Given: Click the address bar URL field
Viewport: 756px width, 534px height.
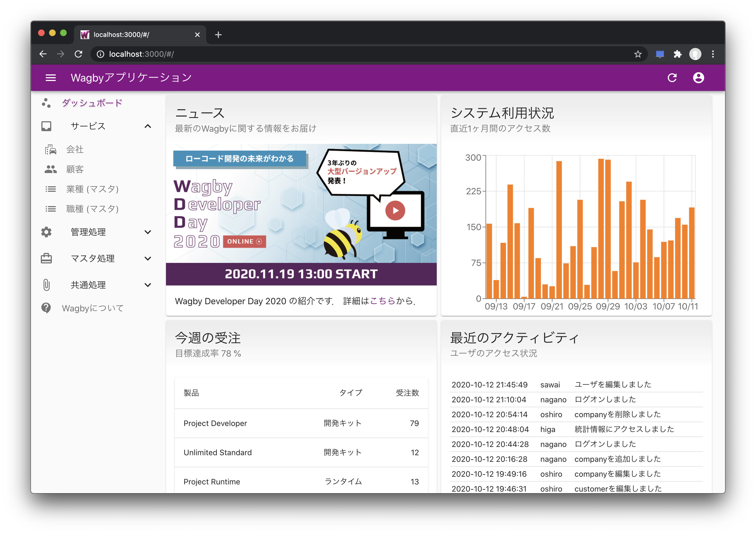Looking at the screenshot, I should [369, 54].
